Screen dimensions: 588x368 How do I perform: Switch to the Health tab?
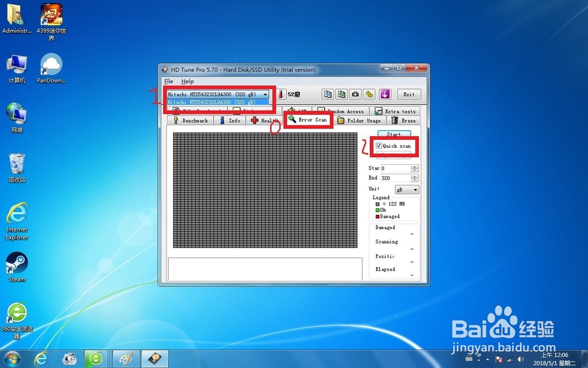point(264,121)
